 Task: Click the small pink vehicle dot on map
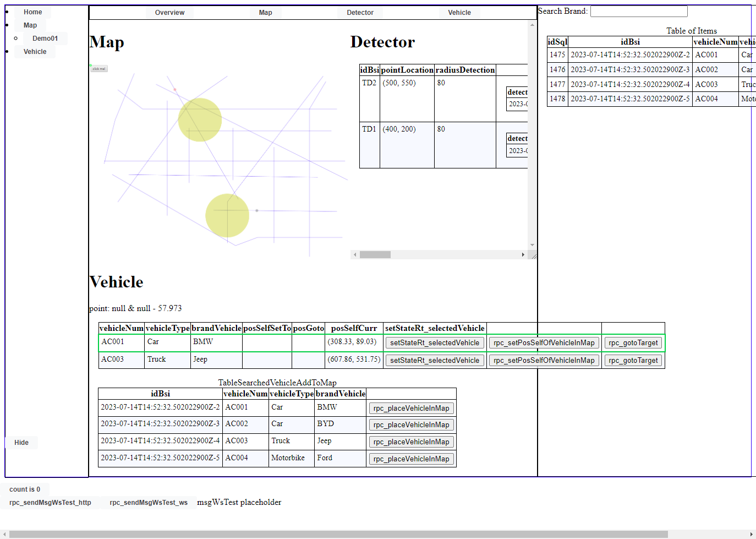click(x=175, y=89)
